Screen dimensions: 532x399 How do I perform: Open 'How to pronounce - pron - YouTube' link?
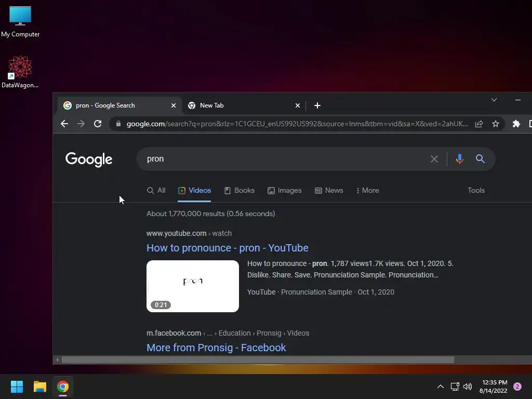pyautogui.click(x=228, y=248)
